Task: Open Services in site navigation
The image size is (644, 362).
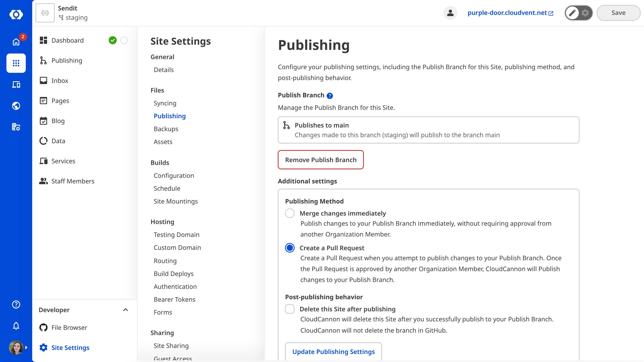Action: point(57,161)
